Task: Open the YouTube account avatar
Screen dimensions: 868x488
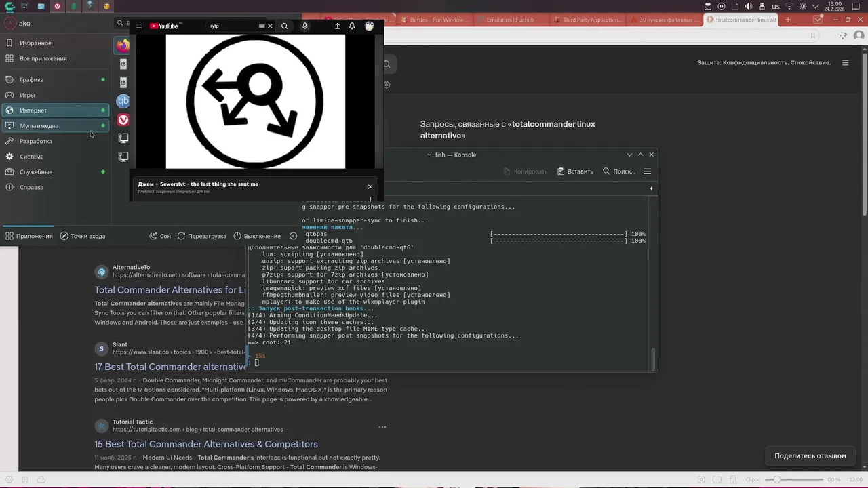Action: [370, 26]
